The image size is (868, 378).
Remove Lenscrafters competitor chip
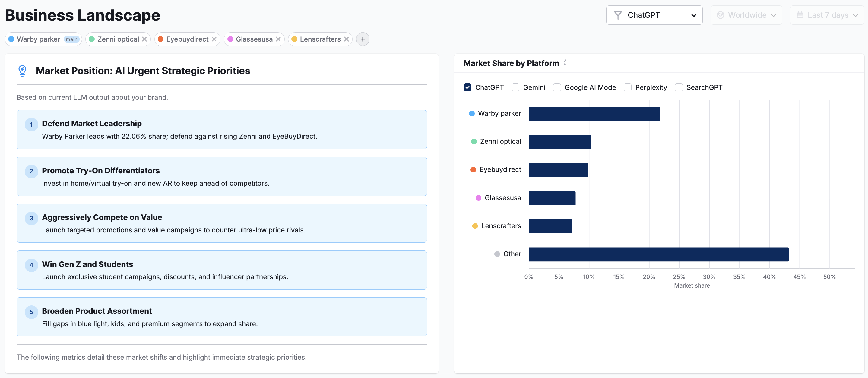tap(347, 39)
